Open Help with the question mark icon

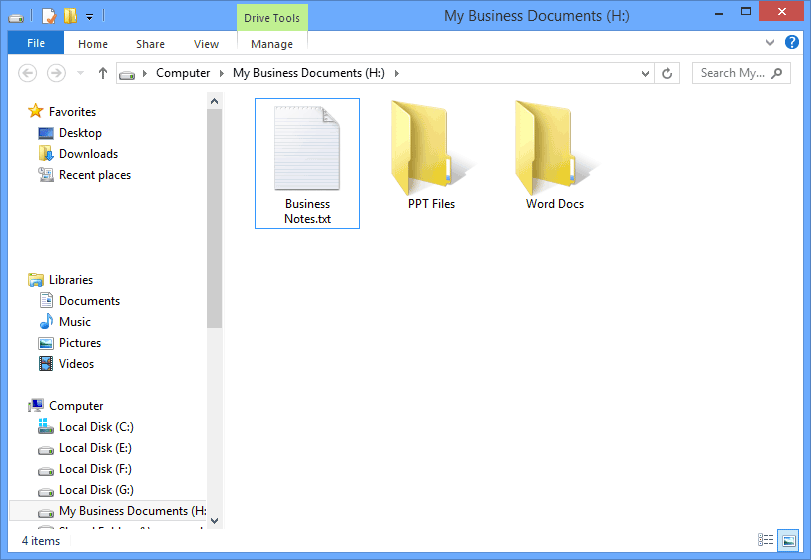(792, 42)
